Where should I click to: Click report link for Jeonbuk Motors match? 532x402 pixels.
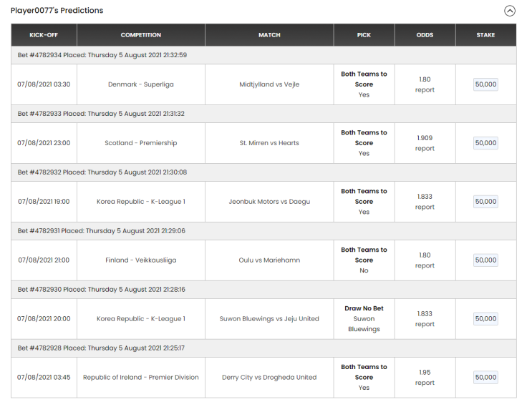(425, 207)
